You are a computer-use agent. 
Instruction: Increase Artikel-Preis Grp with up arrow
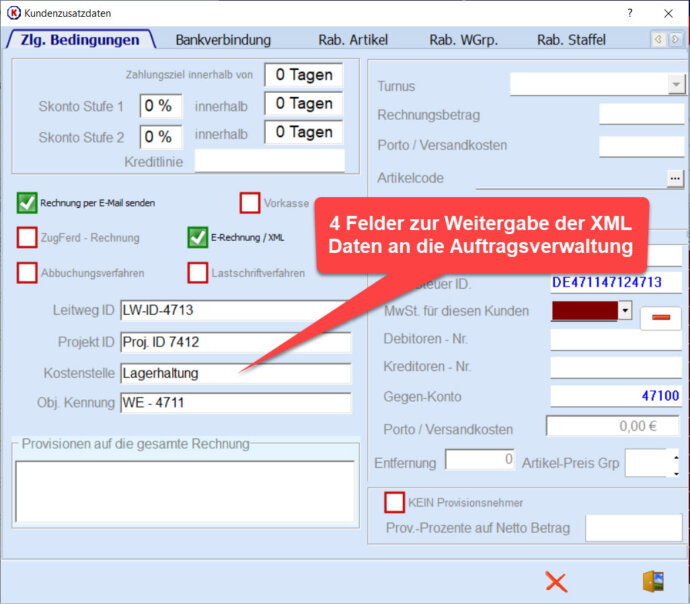(x=675, y=455)
